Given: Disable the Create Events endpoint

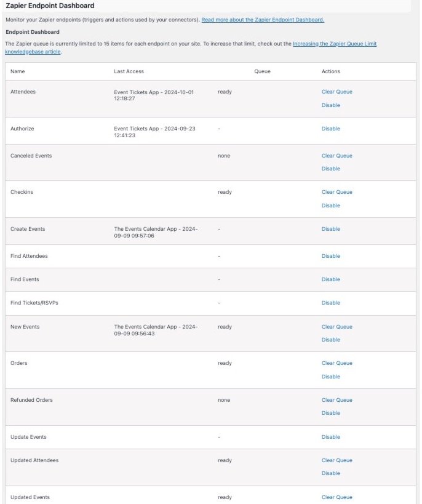Looking at the screenshot, I should 330,229.
